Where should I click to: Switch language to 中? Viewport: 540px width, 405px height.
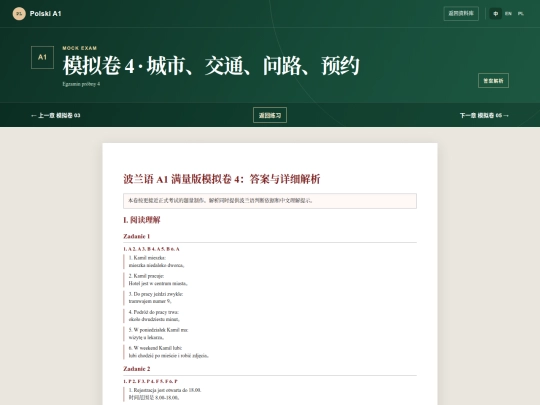(x=496, y=14)
